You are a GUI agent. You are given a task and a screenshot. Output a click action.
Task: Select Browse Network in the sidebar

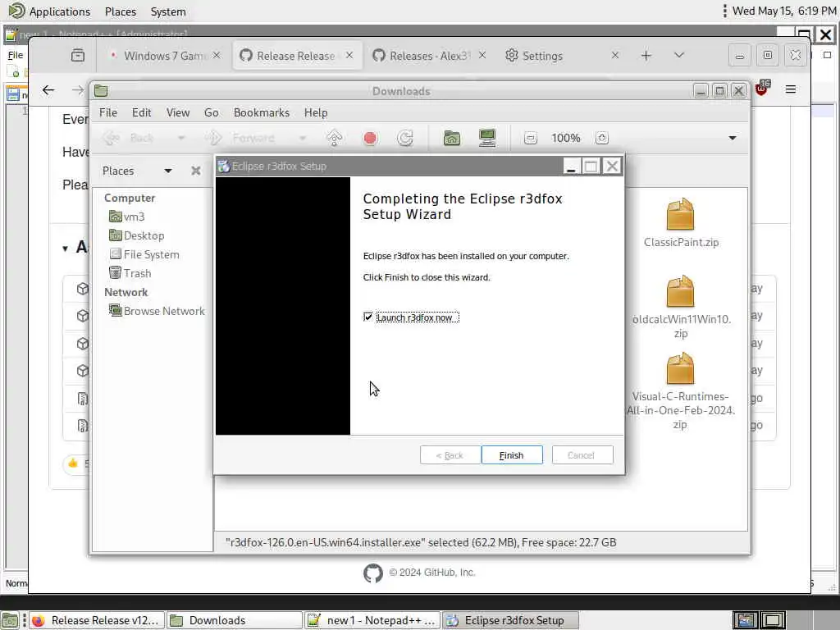(157, 311)
